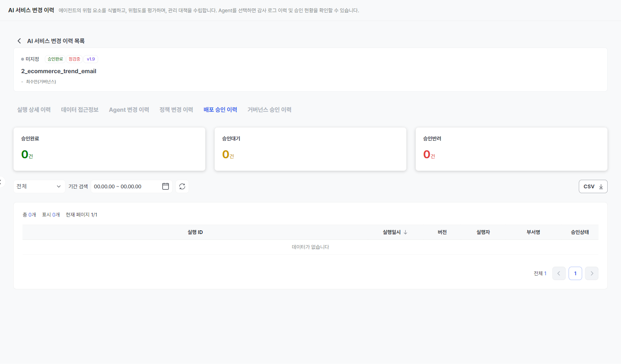The width and height of the screenshot is (621, 364).
Task: Click the 버전 column header
Action: point(442,232)
